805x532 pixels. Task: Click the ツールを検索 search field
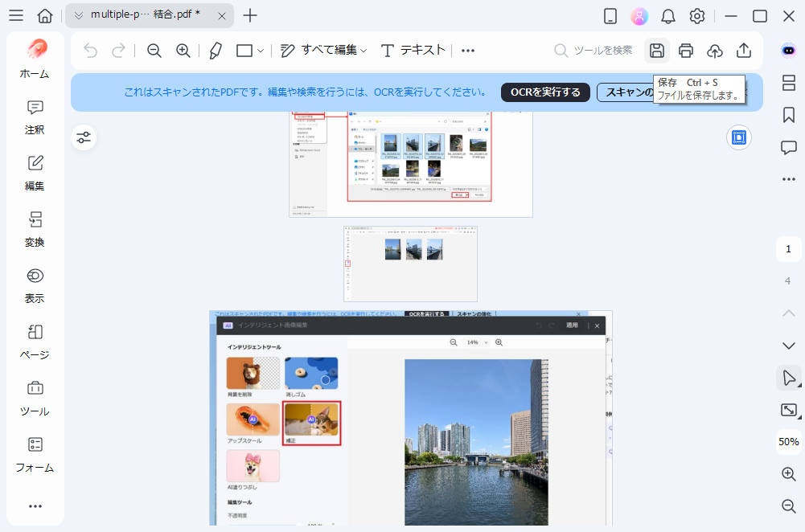[x=599, y=49]
